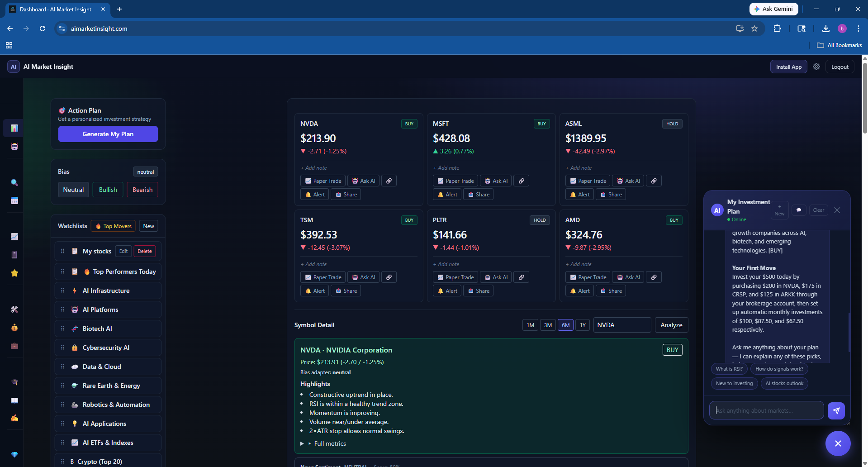The height and width of the screenshot is (467, 868).
Task: Open the briefcase portfolio sidebar icon
Action: coord(14,346)
